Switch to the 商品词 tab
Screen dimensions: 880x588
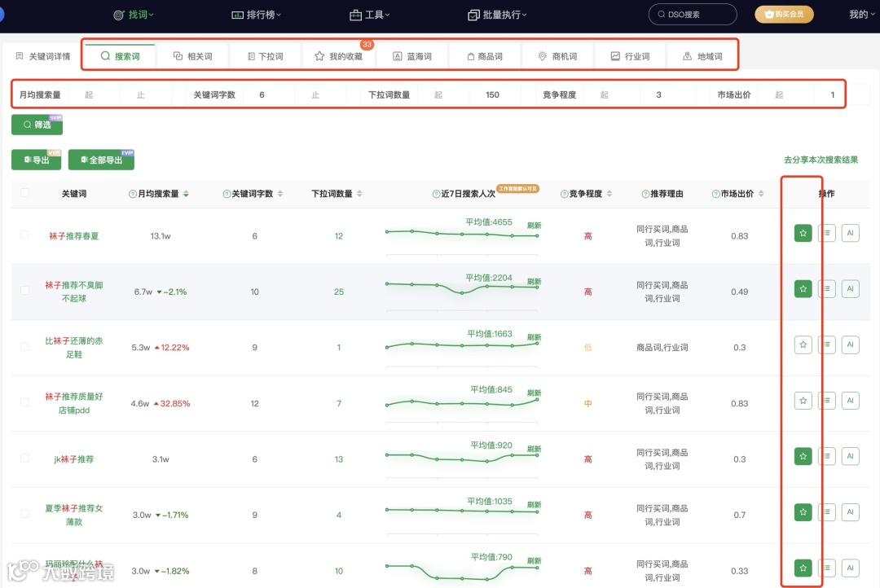pyautogui.click(x=484, y=56)
